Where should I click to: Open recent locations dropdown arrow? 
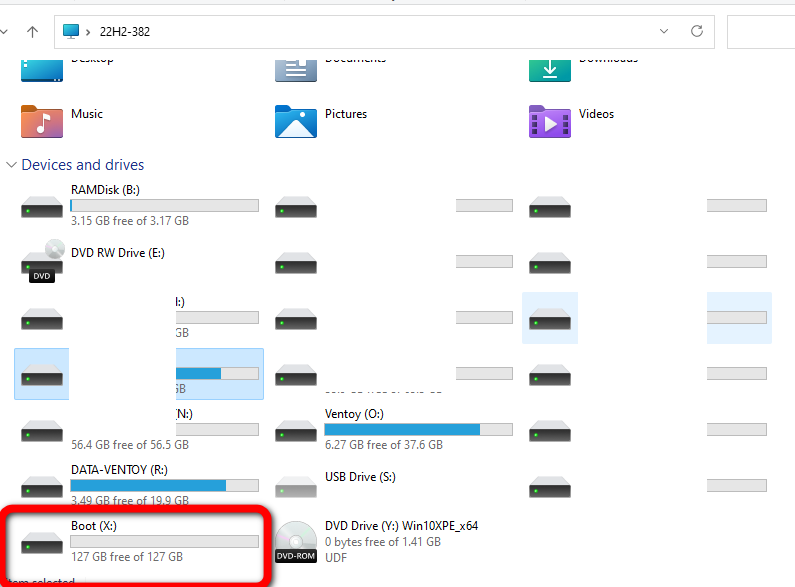pos(4,32)
